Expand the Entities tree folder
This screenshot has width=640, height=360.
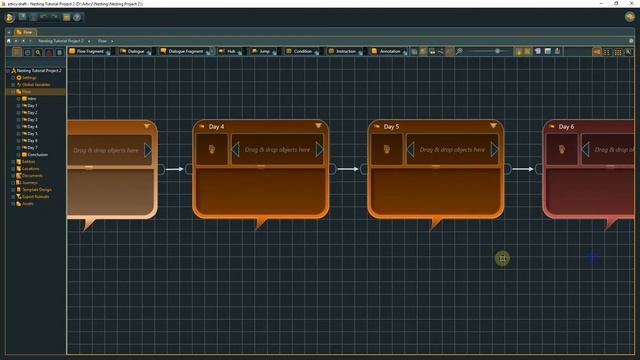click(x=13, y=162)
